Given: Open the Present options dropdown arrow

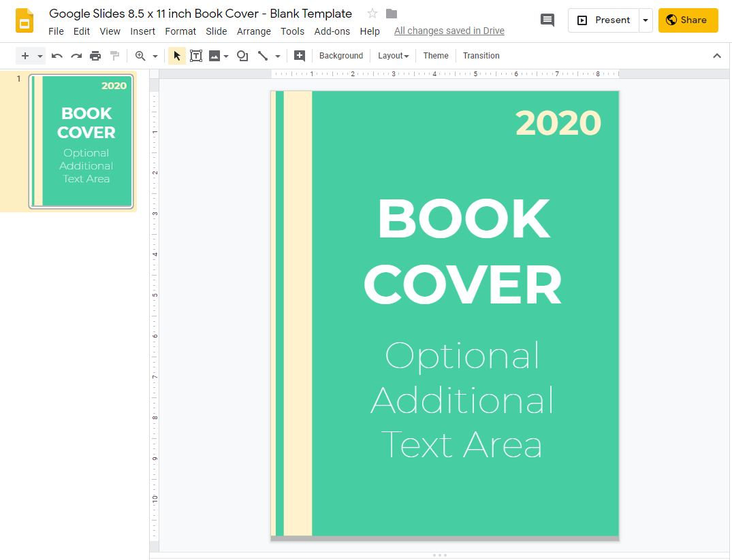Looking at the screenshot, I should pyautogui.click(x=645, y=20).
